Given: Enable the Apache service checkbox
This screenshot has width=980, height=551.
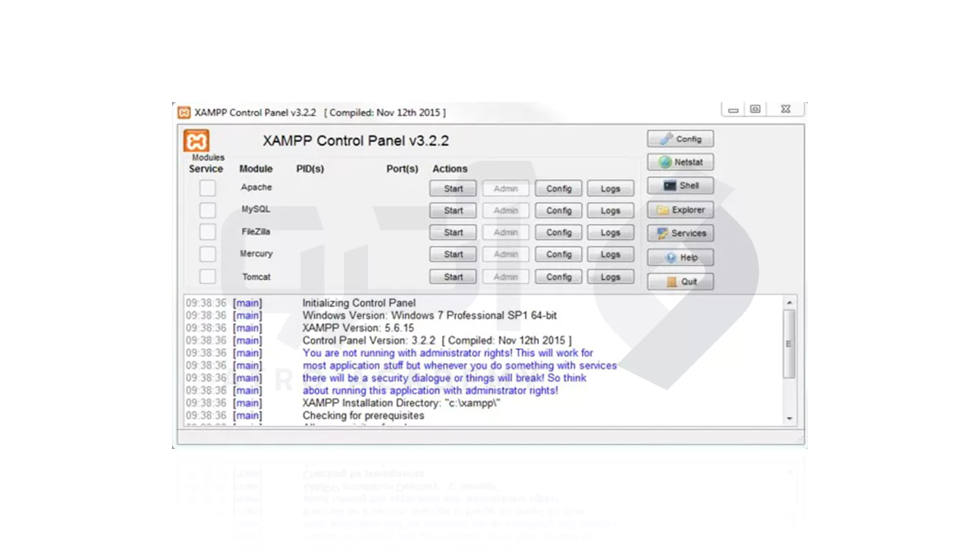Looking at the screenshot, I should pos(207,188).
